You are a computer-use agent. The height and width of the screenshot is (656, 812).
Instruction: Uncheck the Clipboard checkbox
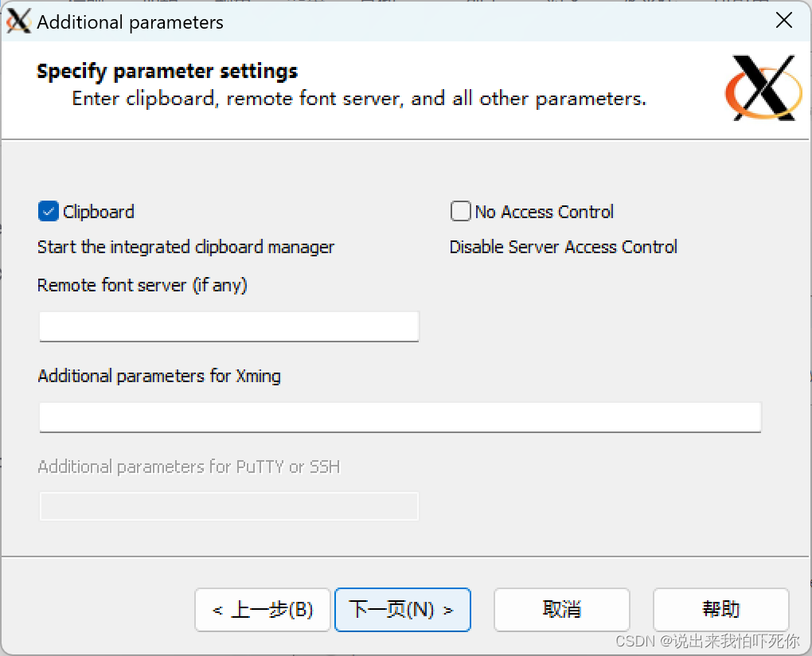49,211
